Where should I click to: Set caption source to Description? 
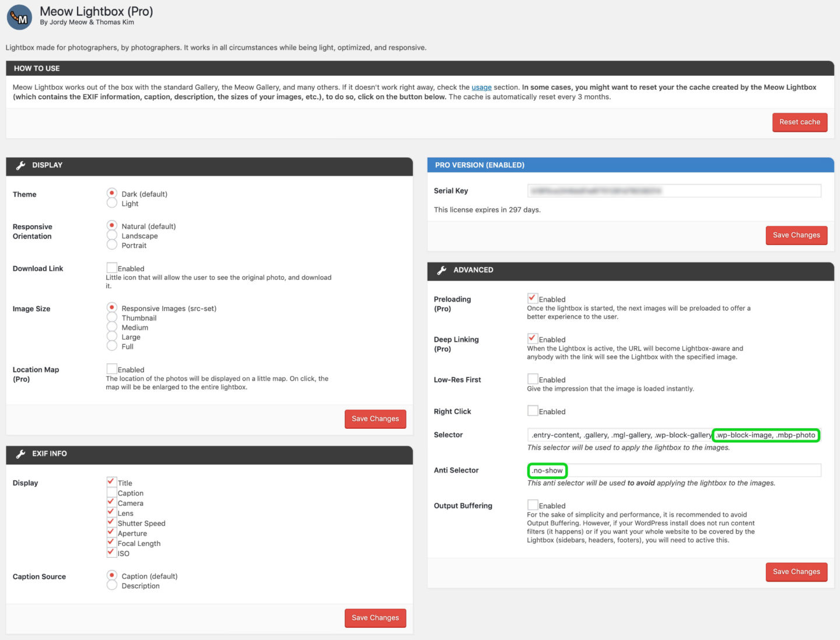(x=112, y=585)
